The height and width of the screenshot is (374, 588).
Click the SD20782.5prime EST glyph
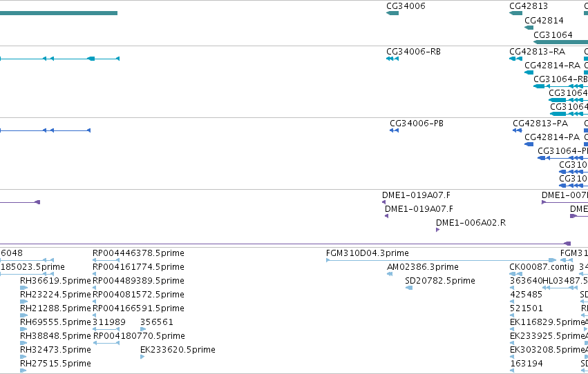[409, 288]
